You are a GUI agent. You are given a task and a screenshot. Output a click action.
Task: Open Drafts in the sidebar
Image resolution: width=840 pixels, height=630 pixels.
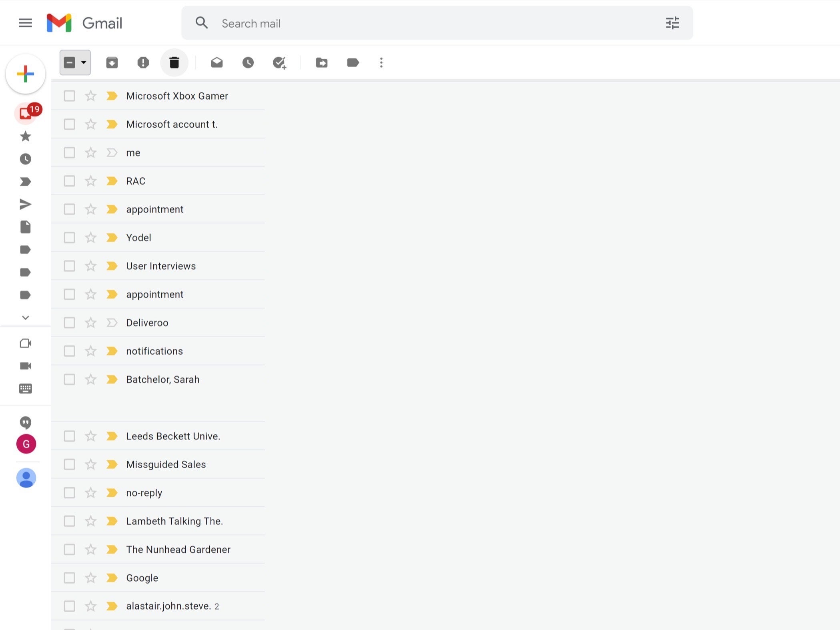tap(25, 227)
